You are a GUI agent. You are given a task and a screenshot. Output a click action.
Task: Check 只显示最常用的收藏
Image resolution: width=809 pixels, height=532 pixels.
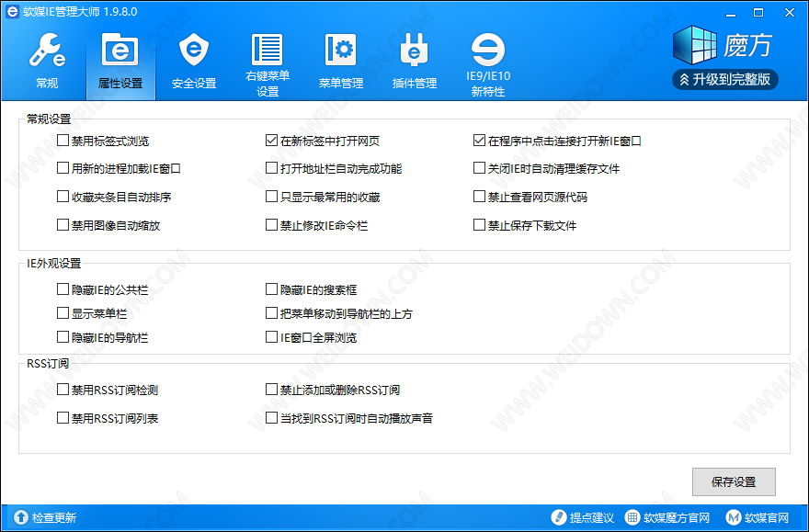coord(271,197)
